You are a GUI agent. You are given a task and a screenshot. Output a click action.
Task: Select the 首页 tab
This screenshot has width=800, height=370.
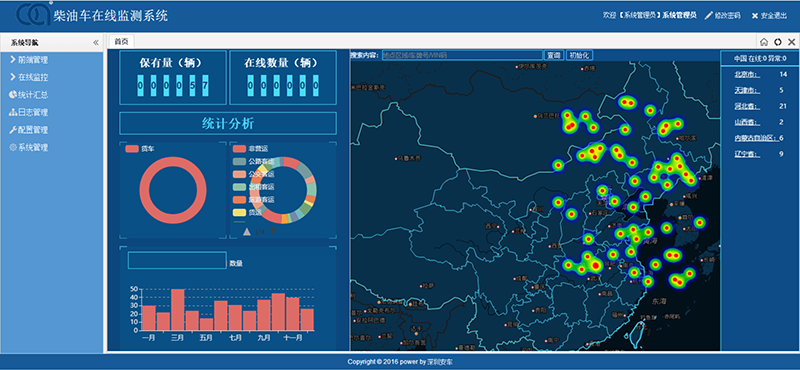[121, 42]
